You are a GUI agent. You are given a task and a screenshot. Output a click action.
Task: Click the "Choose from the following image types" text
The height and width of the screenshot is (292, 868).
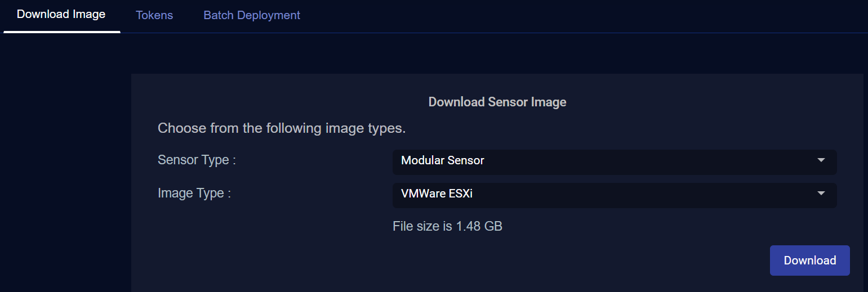(281, 128)
